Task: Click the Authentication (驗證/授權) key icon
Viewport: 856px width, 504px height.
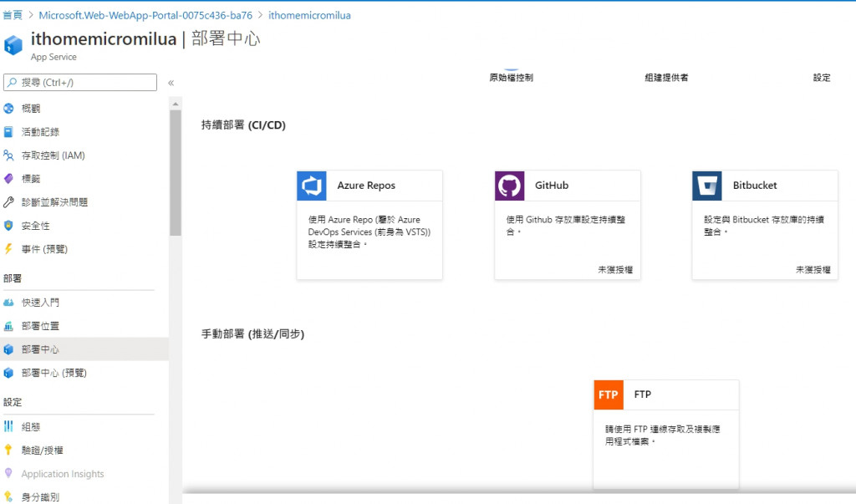Action: click(x=8, y=450)
